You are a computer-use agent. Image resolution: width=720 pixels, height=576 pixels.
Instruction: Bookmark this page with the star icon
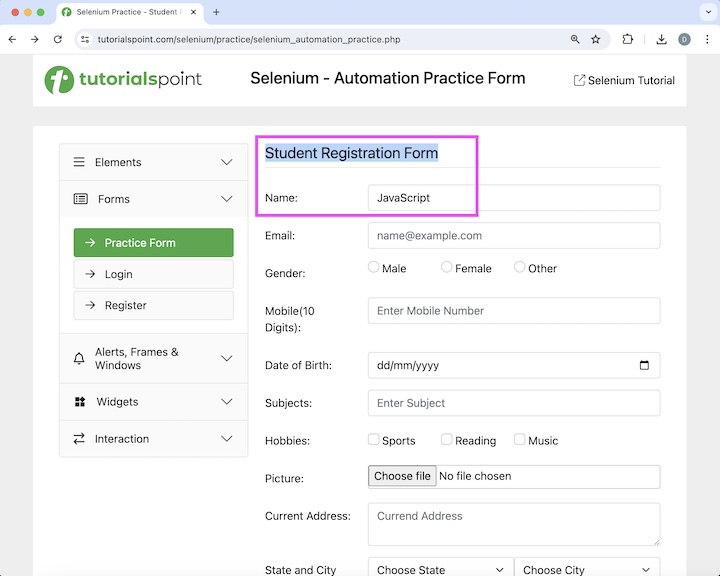596,39
